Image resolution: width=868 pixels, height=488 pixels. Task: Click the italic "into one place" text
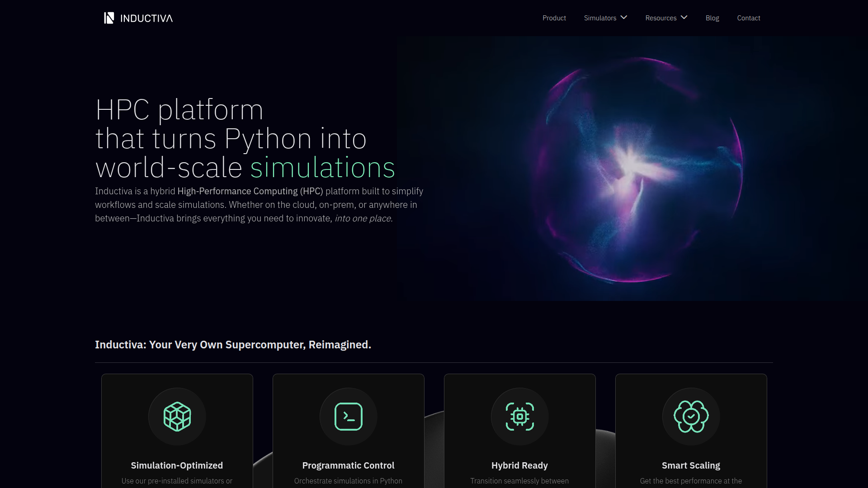pyautogui.click(x=363, y=218)
